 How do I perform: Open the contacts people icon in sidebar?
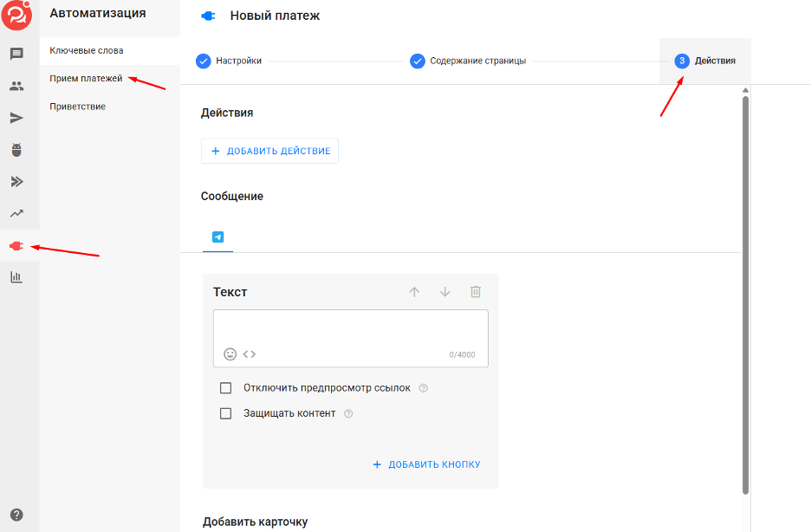pyautogui.click(x=16, y=86)
